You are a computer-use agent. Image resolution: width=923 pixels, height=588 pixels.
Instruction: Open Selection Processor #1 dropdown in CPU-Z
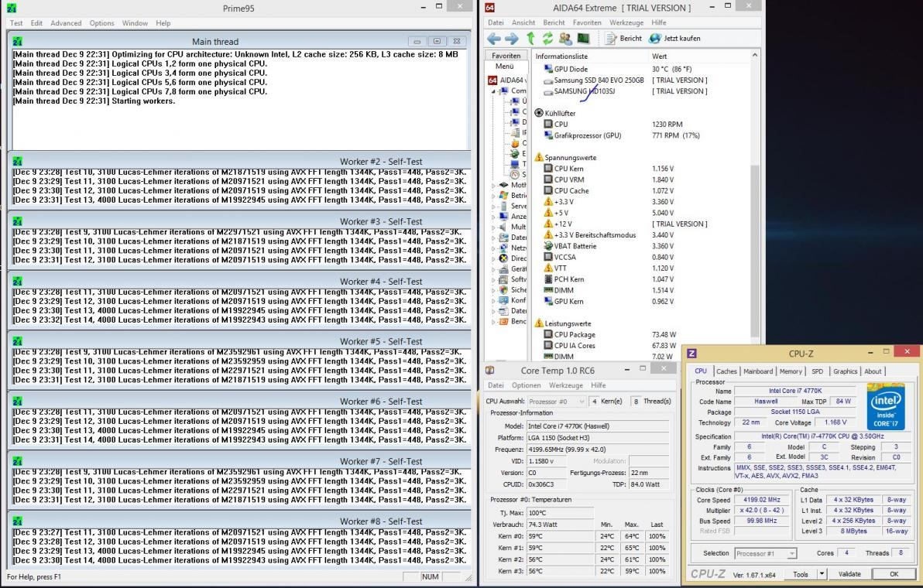point(765,553)
